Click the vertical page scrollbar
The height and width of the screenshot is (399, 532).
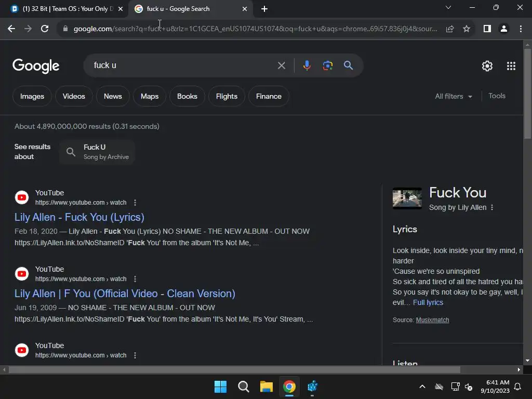(x=527, y=94)
